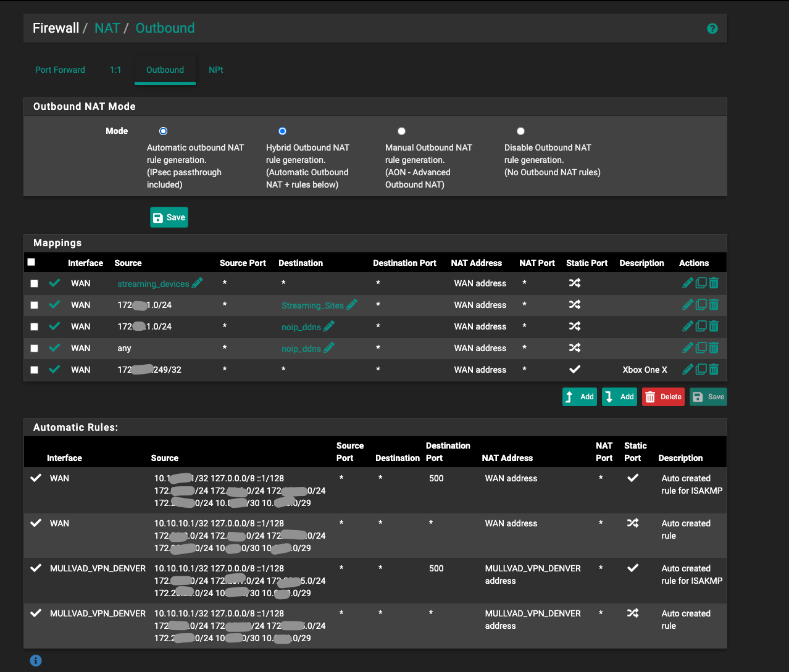This screenshot has height=672, width=789.
Task: Check the Streaming_Sites mapping row checkbox
Action: [35, 305]
